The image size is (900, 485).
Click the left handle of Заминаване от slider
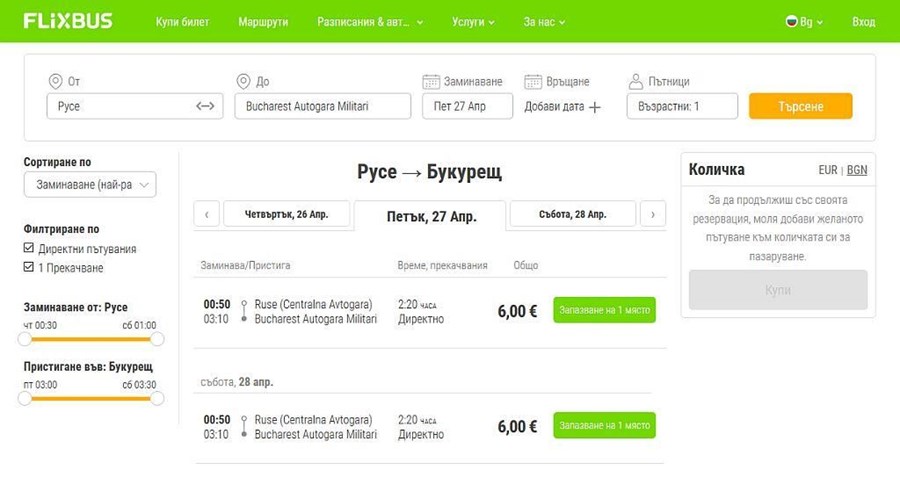(25, 339)
